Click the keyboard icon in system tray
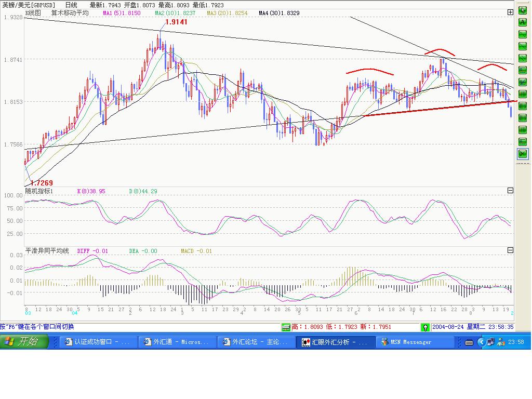 (469, 342)
